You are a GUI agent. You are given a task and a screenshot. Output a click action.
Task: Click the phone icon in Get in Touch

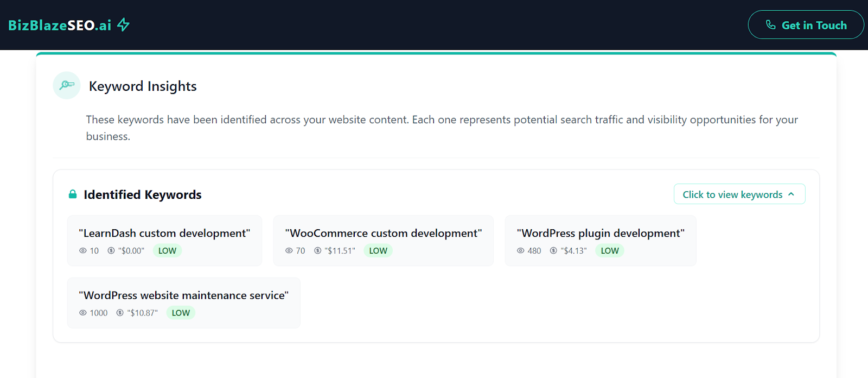(770, 25)
